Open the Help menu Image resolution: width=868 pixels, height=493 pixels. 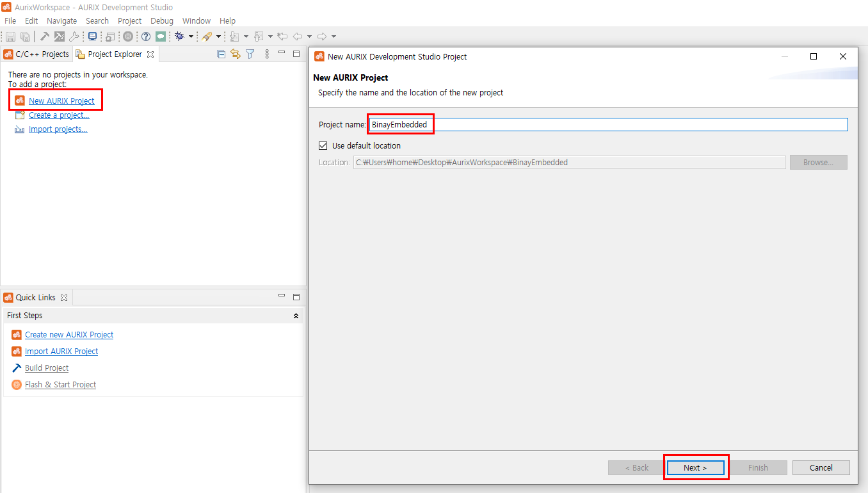(x=227, y=20)
